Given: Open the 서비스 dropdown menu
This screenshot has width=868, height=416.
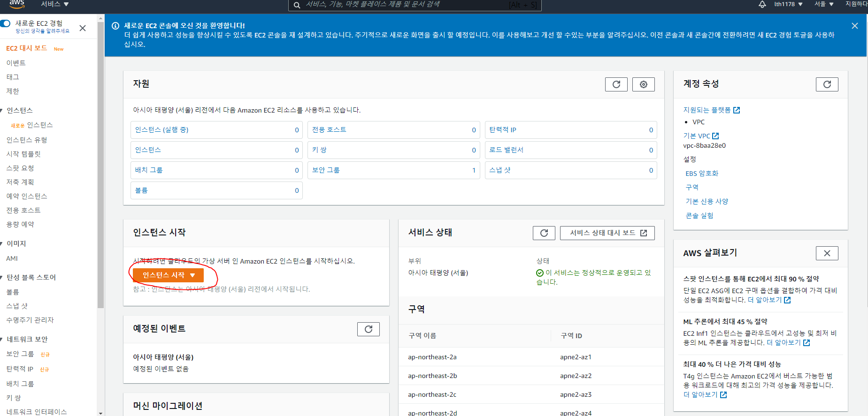Looking at the screenshot, I should (x=55, y=4).
